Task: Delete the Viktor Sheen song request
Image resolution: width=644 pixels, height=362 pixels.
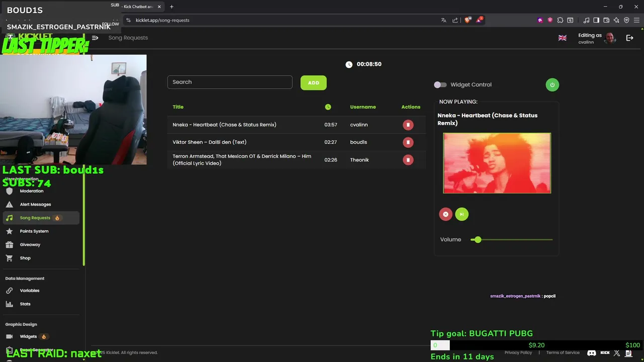Action: (x=408, y=142)
